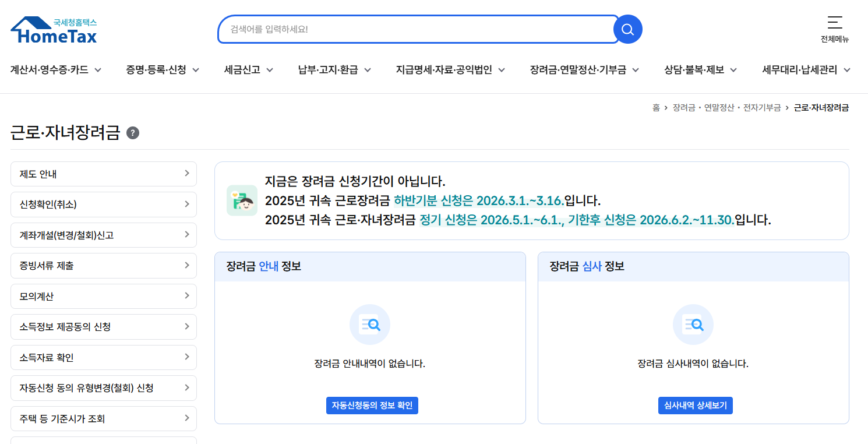The height and width of the screenshot is (444, 868).
Task: Click the 장려금 안내 정보 panel header
Action: pyautogui.click(x=370, y=267)
